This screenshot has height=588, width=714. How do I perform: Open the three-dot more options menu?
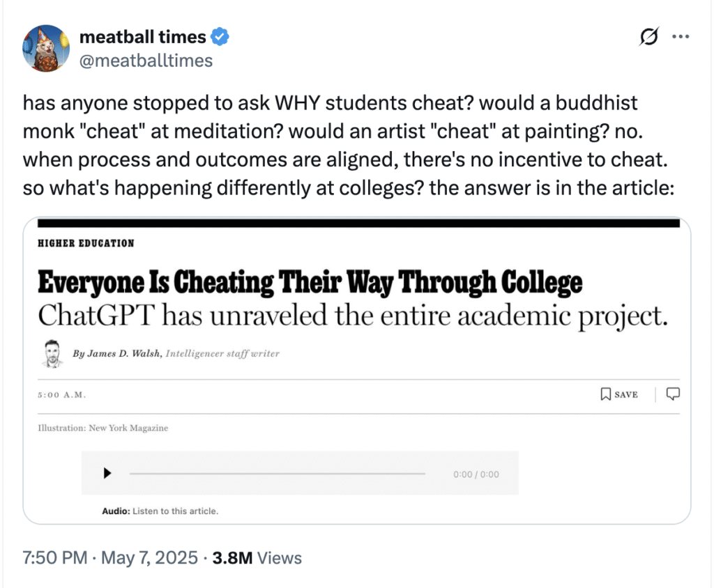(681, 38)
